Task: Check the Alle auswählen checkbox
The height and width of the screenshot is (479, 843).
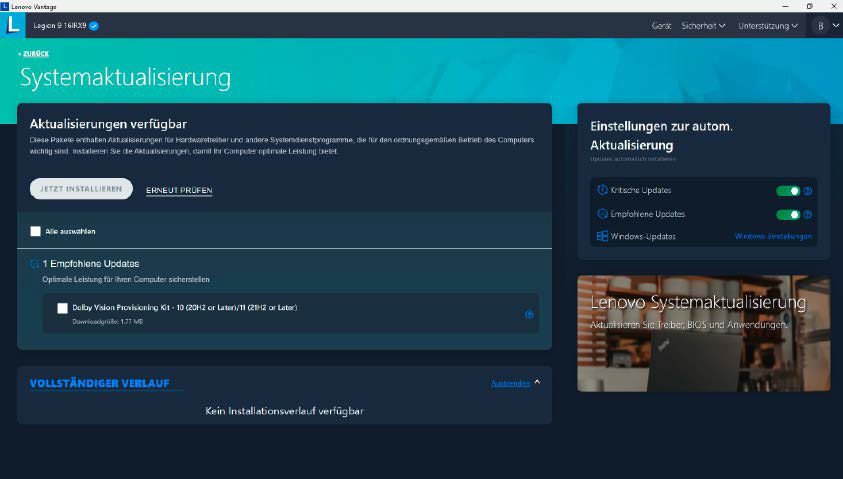Action: 36,231
